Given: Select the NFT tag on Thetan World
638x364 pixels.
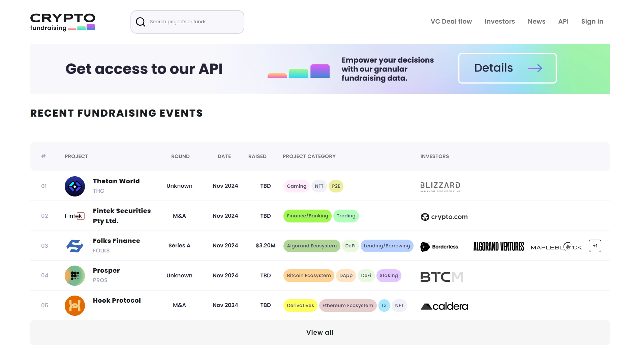Looking at the screenshot, I should (319, 186).
